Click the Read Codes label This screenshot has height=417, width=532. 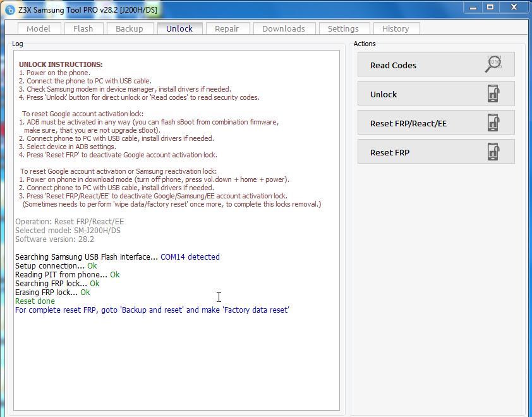click(x=393, y=66)
